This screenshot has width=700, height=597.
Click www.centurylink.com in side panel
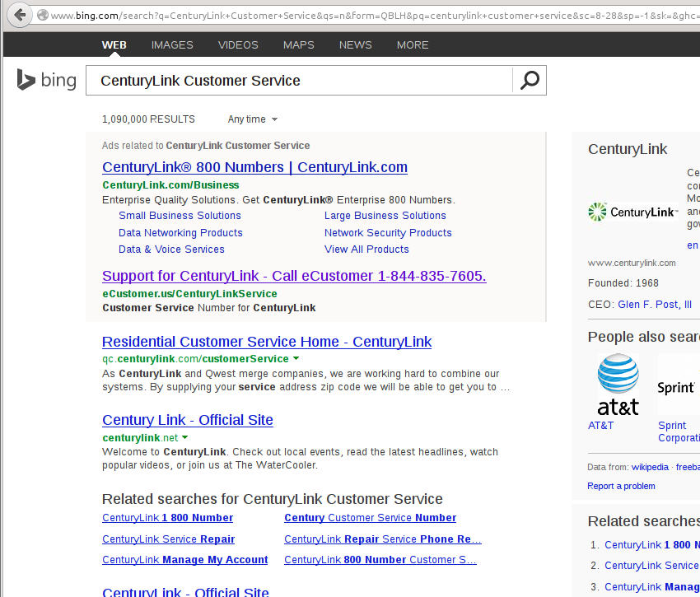click(632, 263)
